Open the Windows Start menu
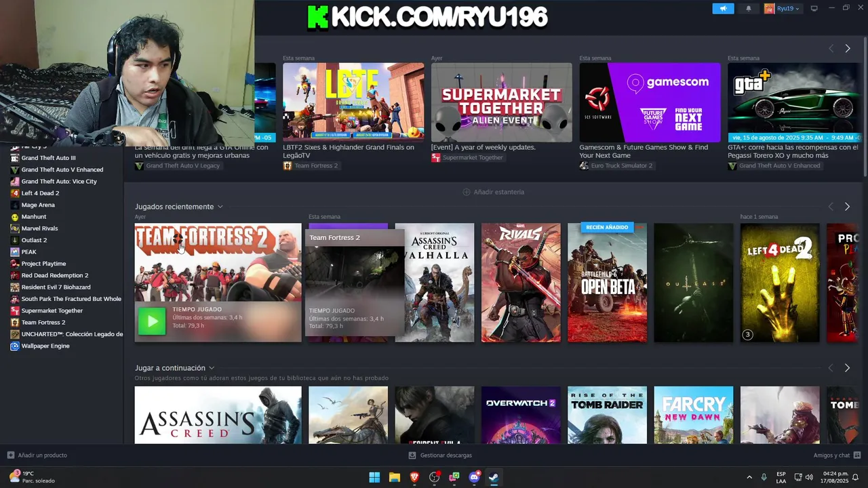Screen dimensions: 868x488 coord(374,477)
